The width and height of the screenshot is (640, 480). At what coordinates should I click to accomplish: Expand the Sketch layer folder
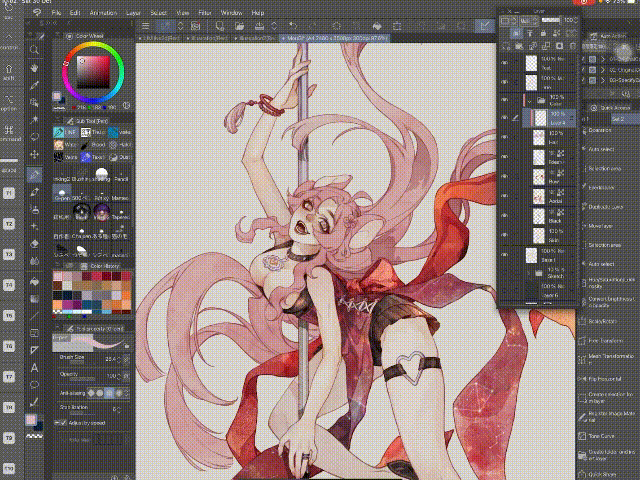pos(529,272)
